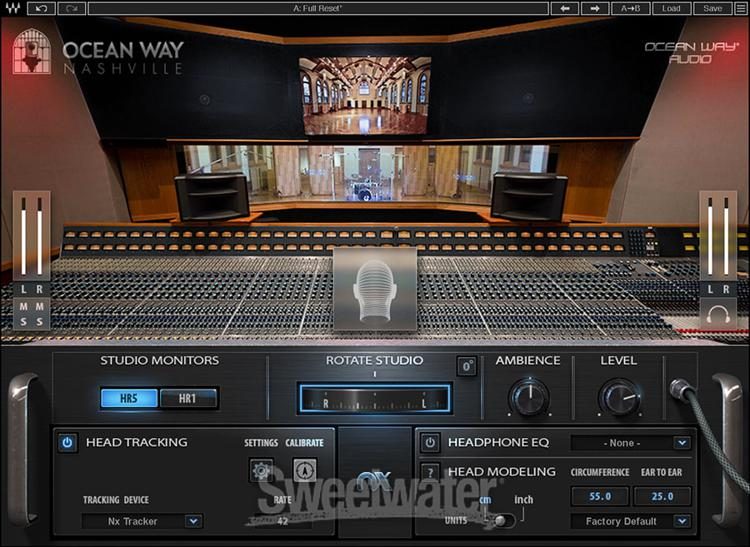
Task: Redo the last change
Action: [x=72, y=9]
